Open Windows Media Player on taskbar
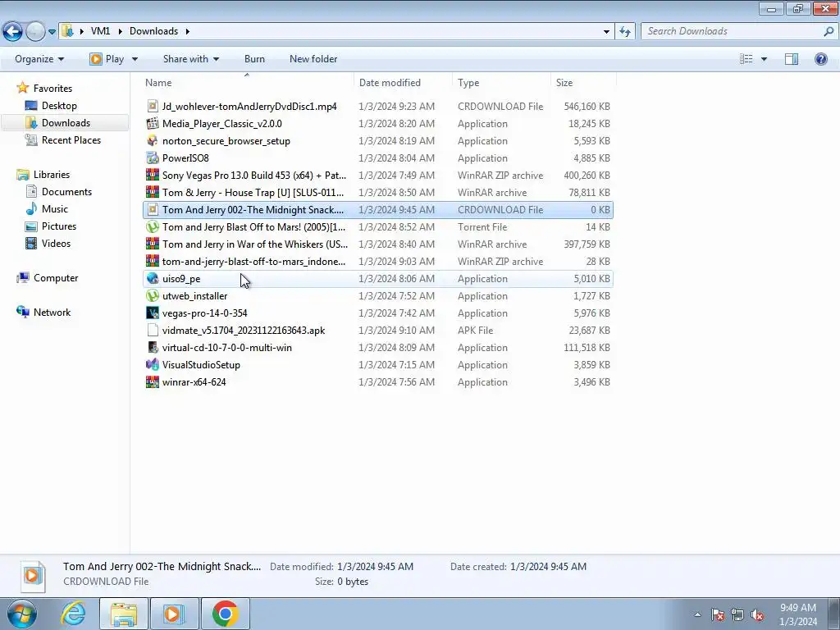840x630 pixels. pos(174,614)
